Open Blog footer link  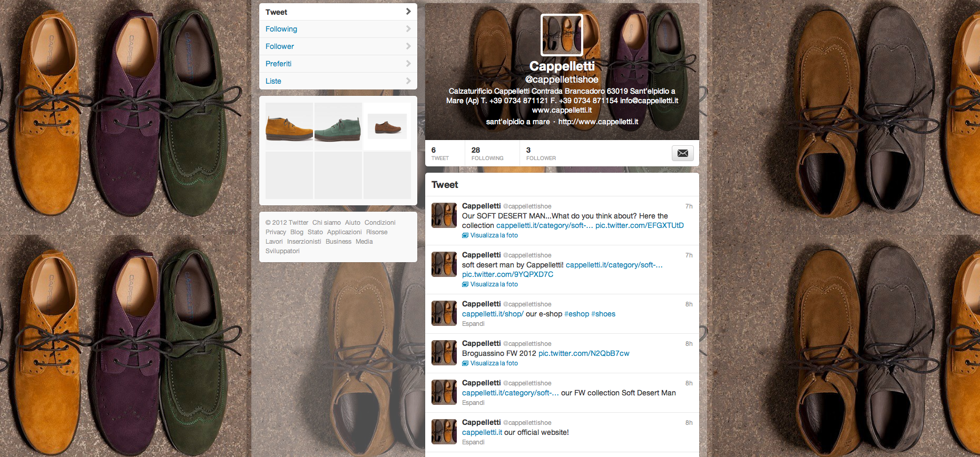(x=297, y=232)
